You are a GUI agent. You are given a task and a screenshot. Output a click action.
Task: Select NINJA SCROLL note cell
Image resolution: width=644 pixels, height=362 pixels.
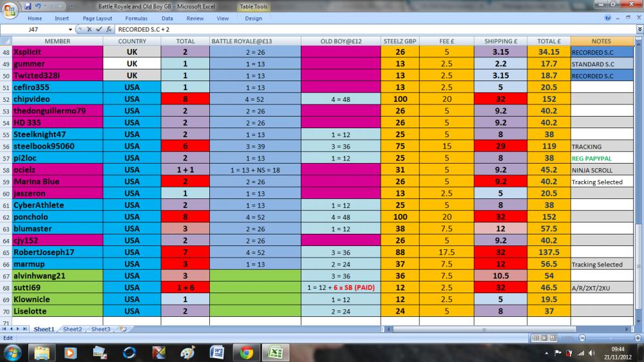tap(601, 170)
